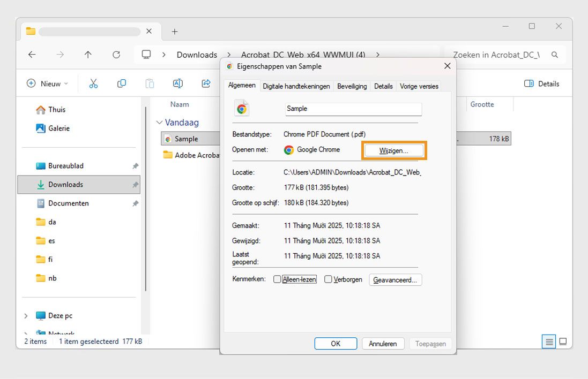Open the da folder in sidebar
588x379 pixels.
pos(52,222)
